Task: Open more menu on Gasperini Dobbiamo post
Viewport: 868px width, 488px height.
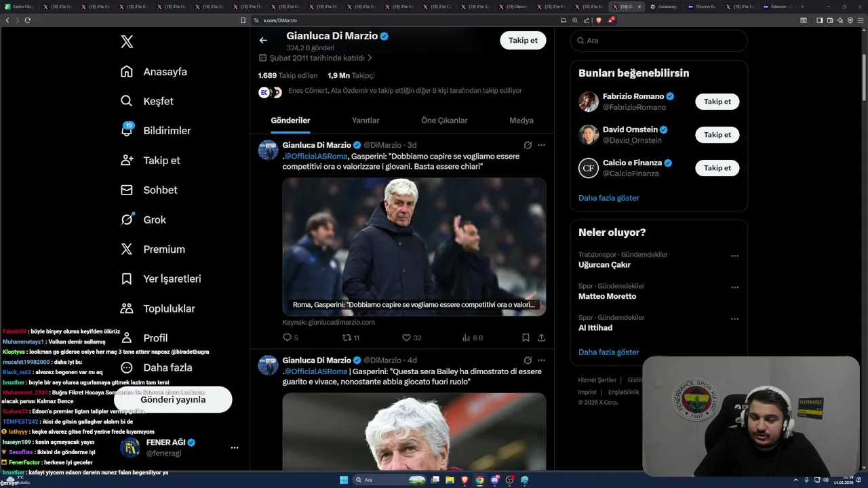Action: 541,145
